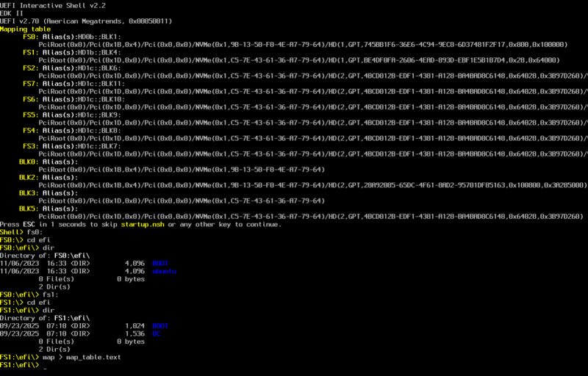Click the 'UEFI Interactive Shell v2.2' title
Viewport: 588px width, 376px height.
(x=53, y=6)
